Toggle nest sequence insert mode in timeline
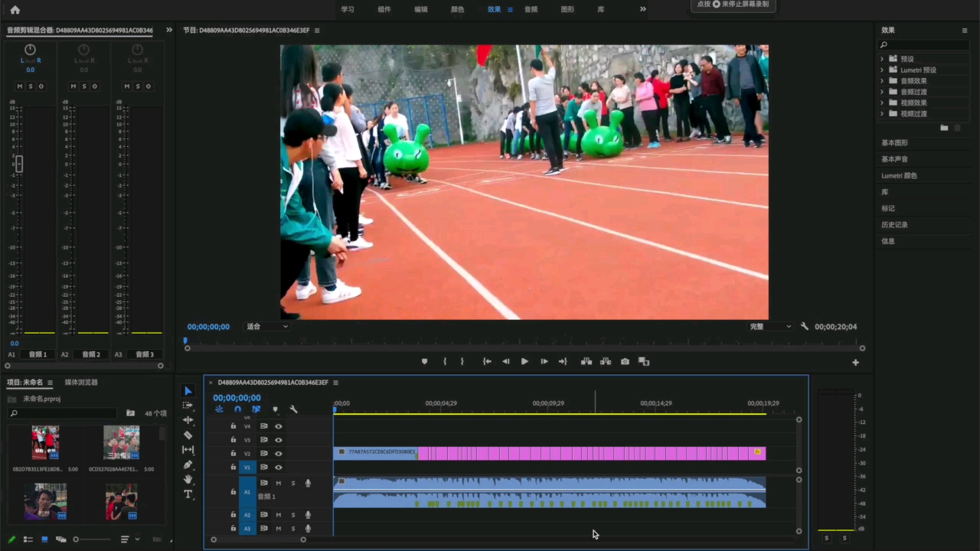 click(219, 409)
